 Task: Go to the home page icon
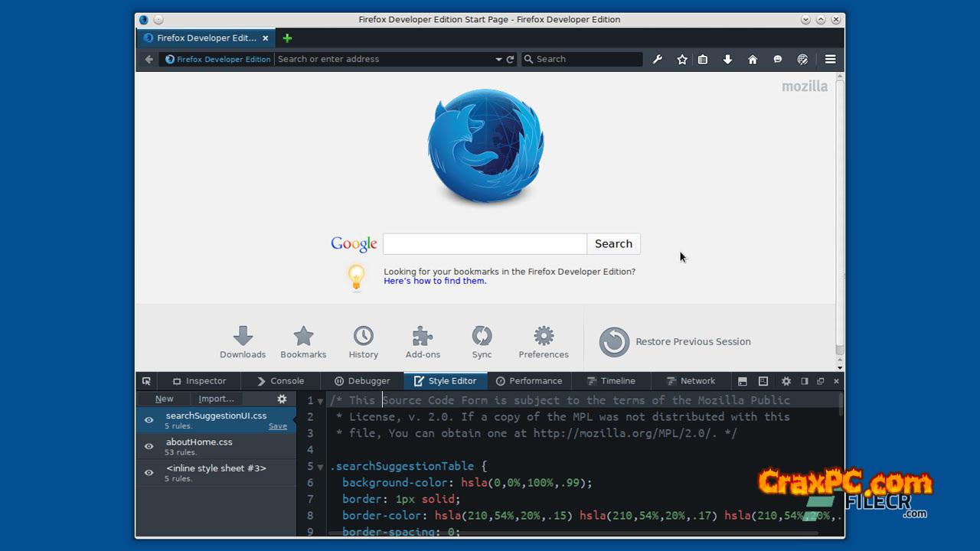pos(753,59)
